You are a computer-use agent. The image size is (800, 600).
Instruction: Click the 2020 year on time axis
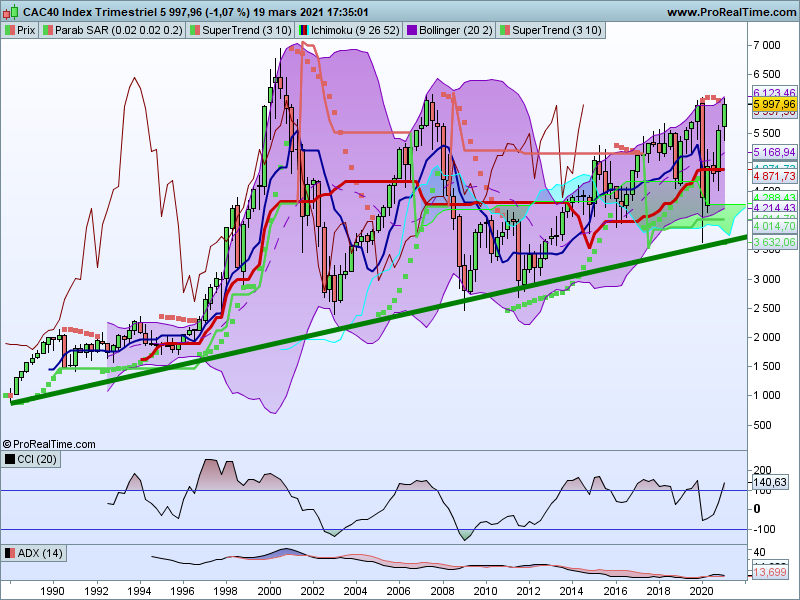coord(701,591)
